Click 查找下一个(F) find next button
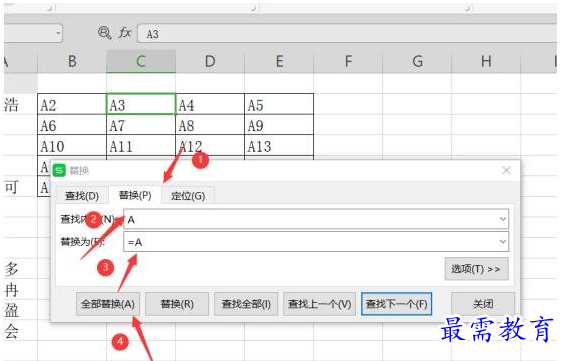This screenshot has width=562, height=361. pos(396,304)
